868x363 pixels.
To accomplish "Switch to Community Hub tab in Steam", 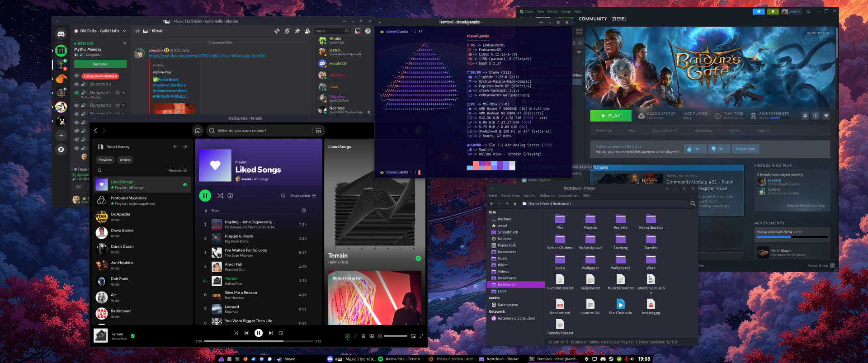I will tap(665, 131).
